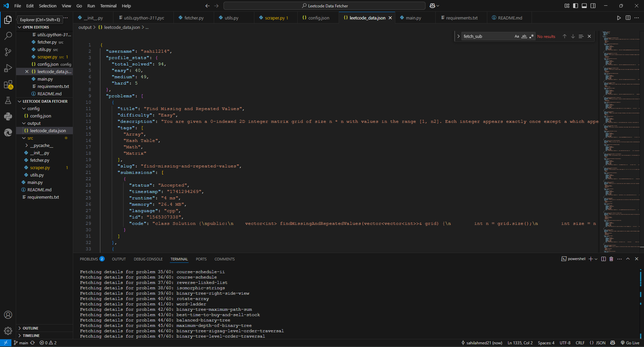Add a new terminal with plus icon
644x347 pixels.
coord(591,259)
